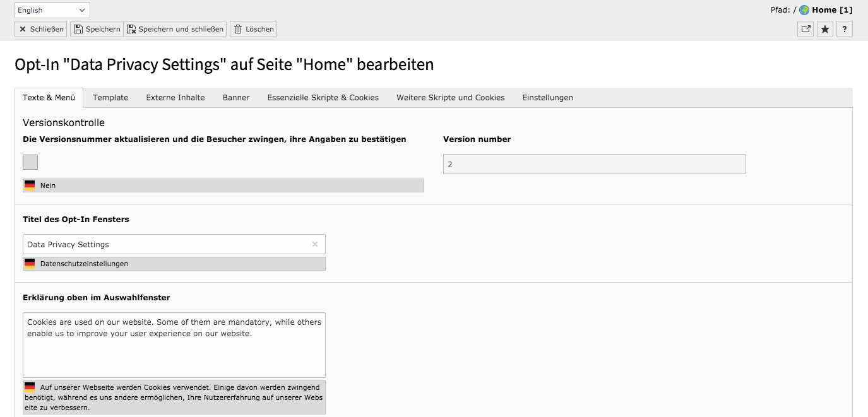Viewport: 868px width, 417px height.
Task: Click the Version number field
Action: (595, 164)
